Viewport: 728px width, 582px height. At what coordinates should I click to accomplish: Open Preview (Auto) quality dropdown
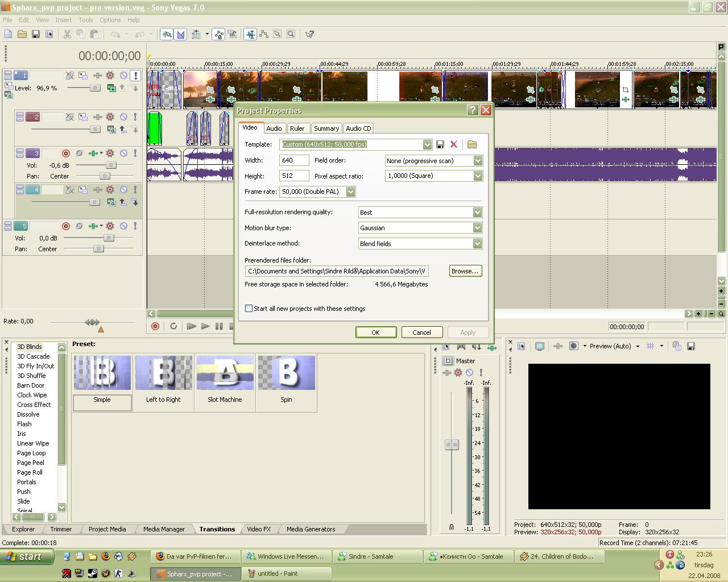click(x=638, y=346)
